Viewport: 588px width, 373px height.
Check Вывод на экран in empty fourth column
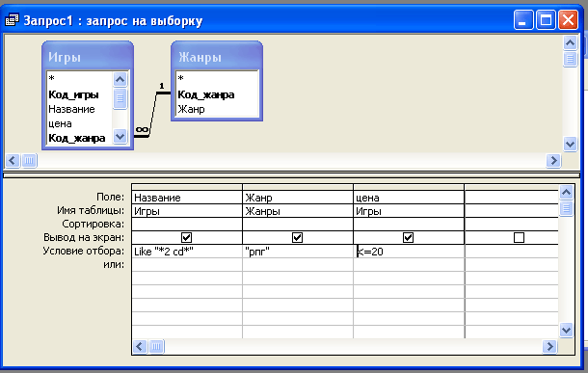coord(519,237)
